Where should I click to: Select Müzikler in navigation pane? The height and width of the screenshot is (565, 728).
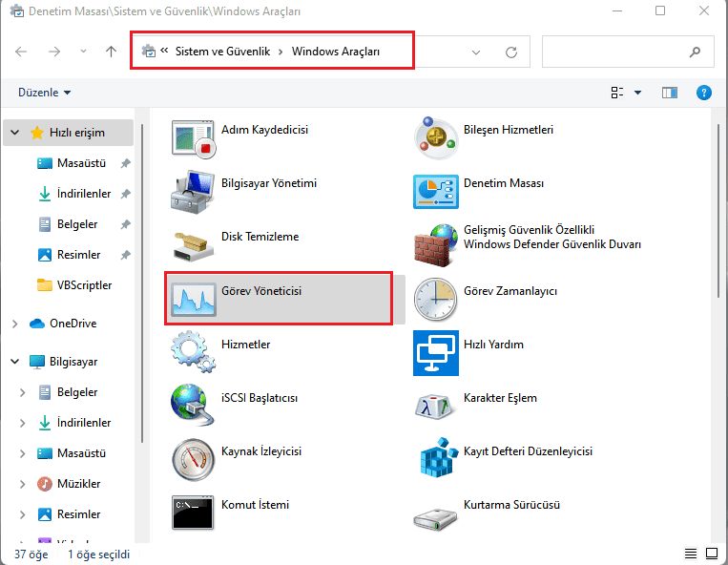coord(78,484)
